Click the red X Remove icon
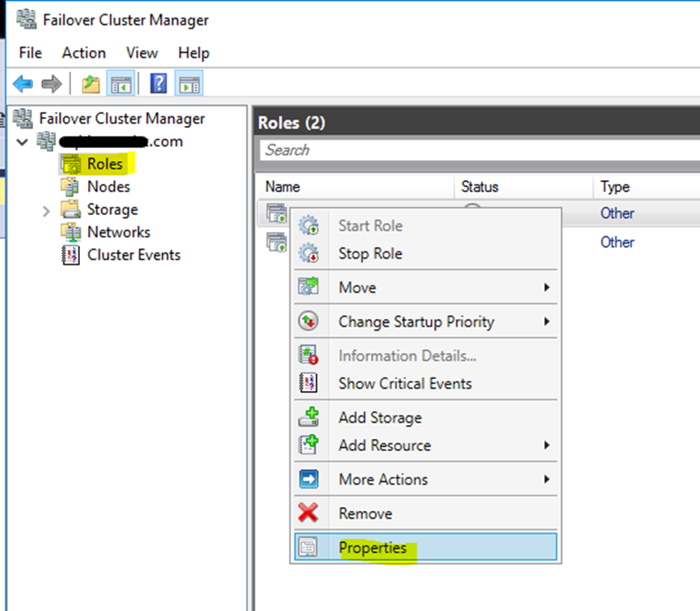This screenshot has width=700, height=611. (309, 513)
